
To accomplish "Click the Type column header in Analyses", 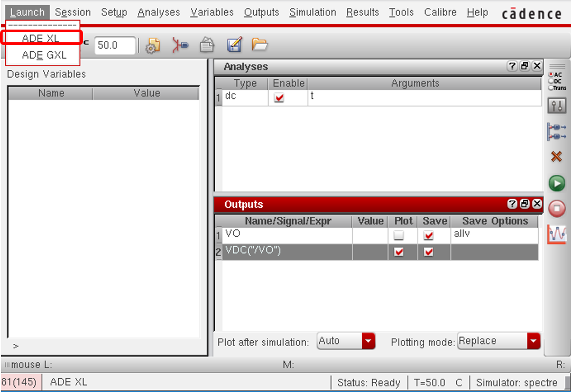I will (245, 83).
